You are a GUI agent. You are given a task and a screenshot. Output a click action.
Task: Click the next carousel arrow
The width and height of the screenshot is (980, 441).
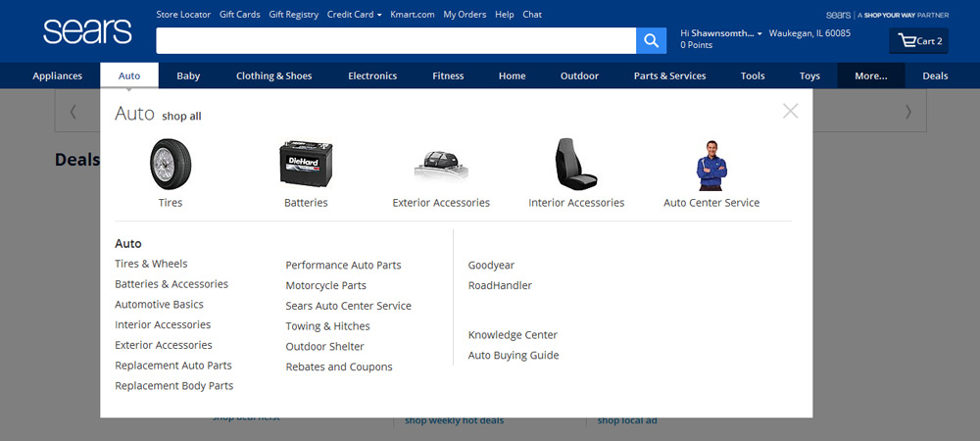point(908,111)
